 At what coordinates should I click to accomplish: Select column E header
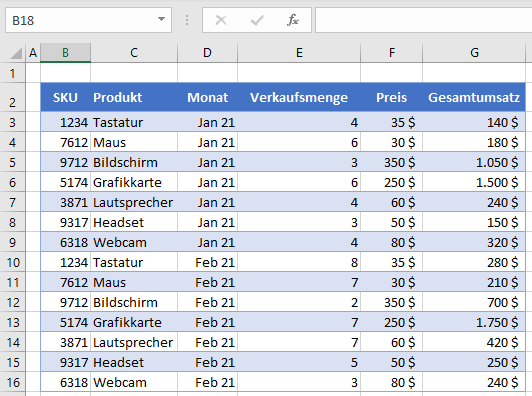[299, 53]
